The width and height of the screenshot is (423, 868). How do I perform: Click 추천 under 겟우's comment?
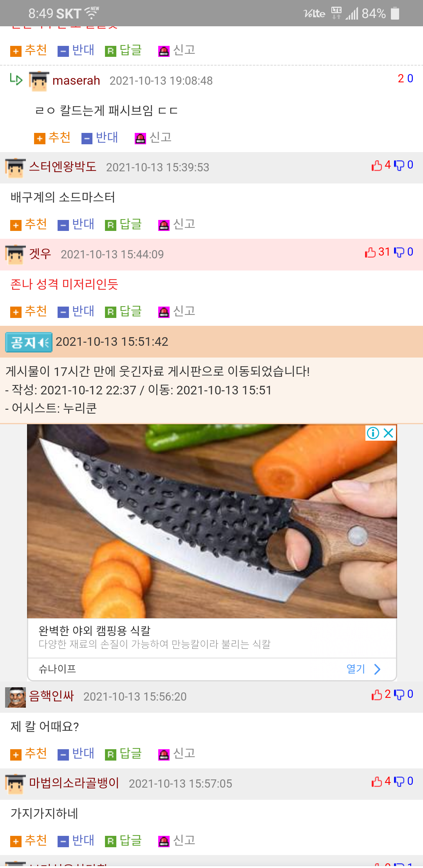click(x=36, y=311)
